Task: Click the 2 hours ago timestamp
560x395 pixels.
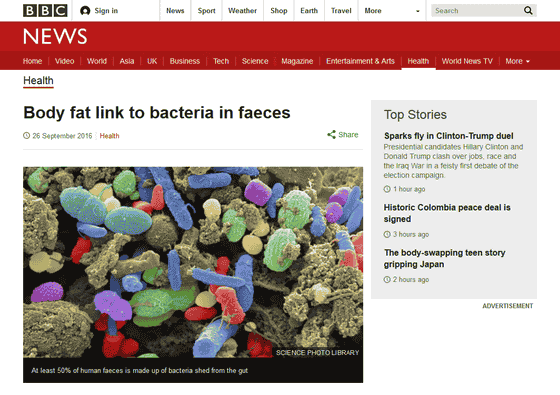Action: (x=411, y=279)
